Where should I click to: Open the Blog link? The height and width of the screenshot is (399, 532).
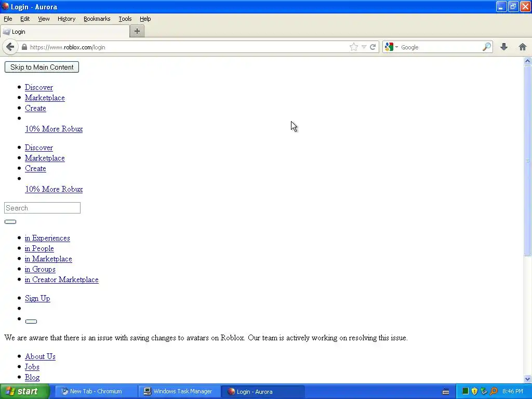point(32,377)
